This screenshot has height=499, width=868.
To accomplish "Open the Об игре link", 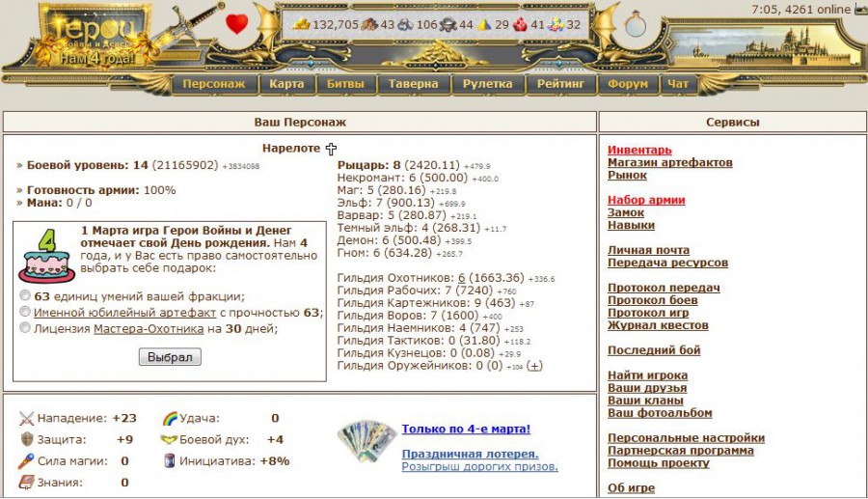I will [x=631, y=488].
